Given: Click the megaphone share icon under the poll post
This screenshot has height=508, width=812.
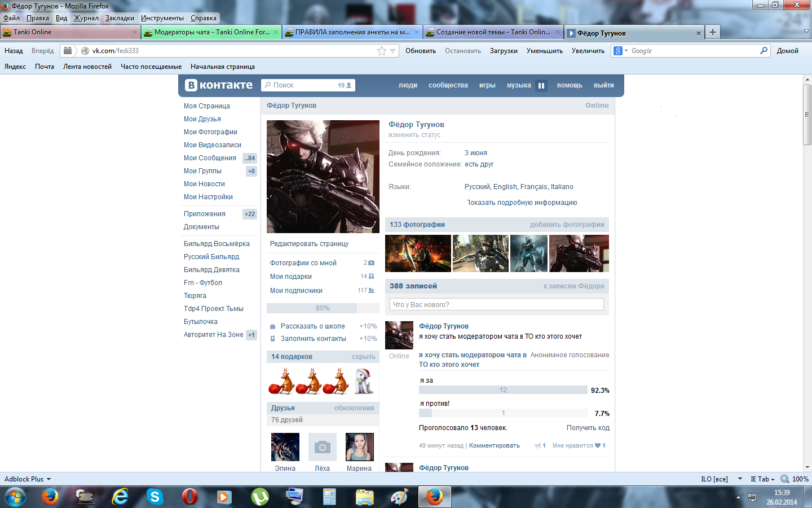Looking at the screenshot, I should coord(537,446).
